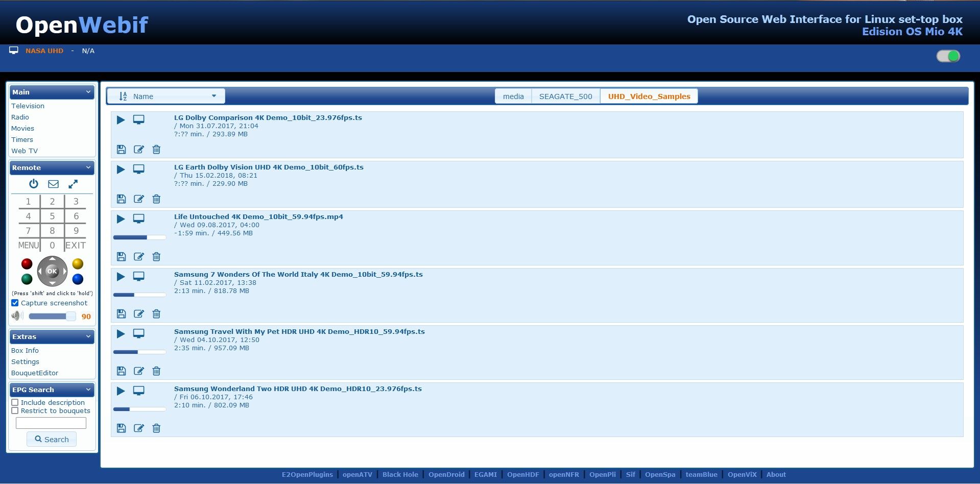
Task: Click the red remote color button
Action: (x=27, y=264)
